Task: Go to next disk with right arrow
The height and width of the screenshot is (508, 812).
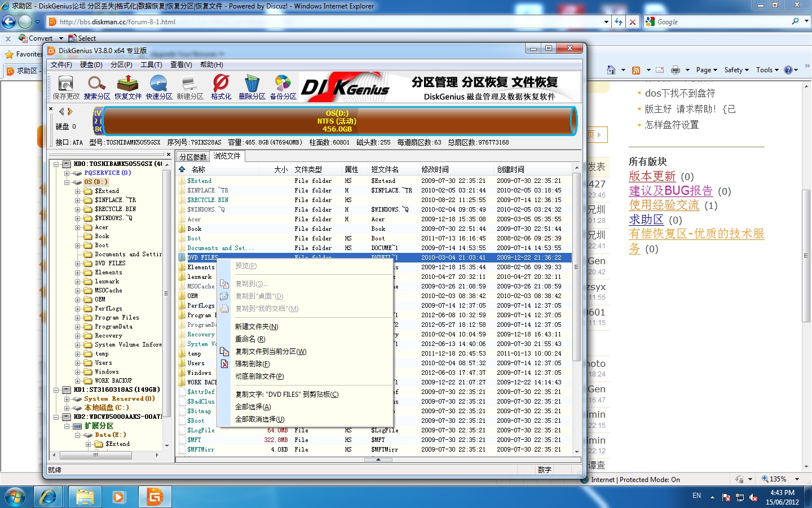Action: coord(70,111)
